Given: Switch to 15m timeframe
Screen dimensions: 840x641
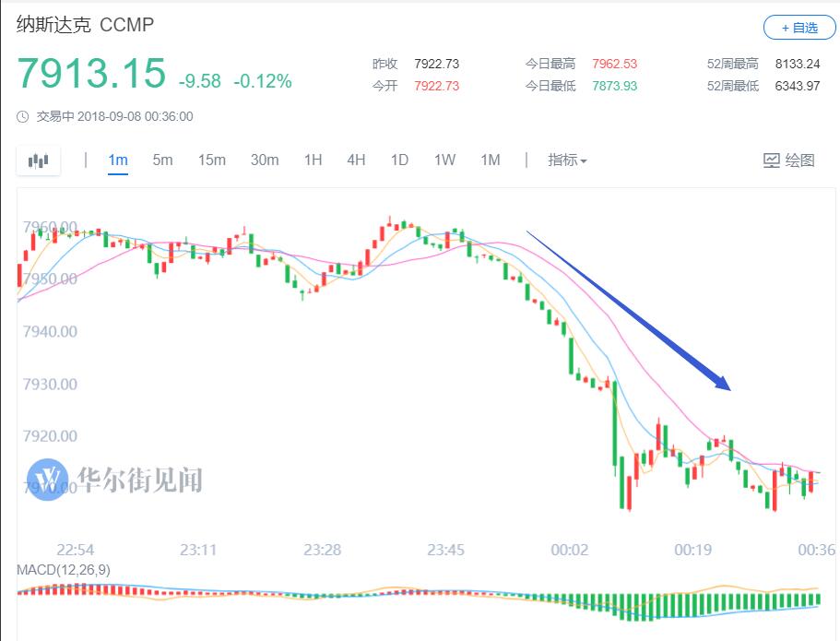Looking at the screenshot, I should [x=211, y=160].
